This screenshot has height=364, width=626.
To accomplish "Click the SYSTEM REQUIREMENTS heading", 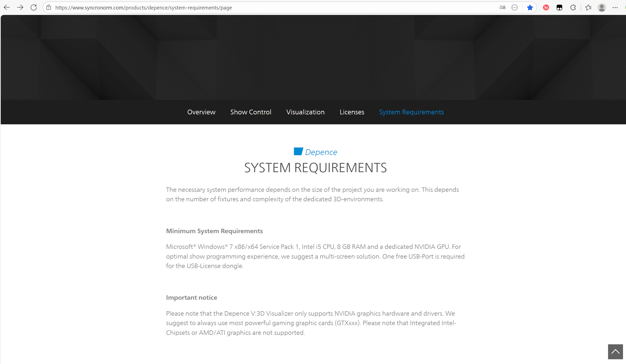I will (316, 168).
